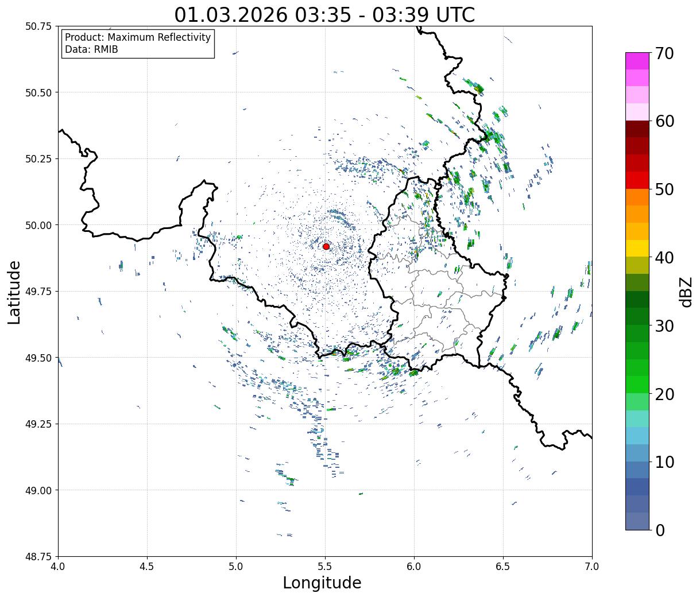Click the magenta top swatch of the colorbar

coord(637,61)
